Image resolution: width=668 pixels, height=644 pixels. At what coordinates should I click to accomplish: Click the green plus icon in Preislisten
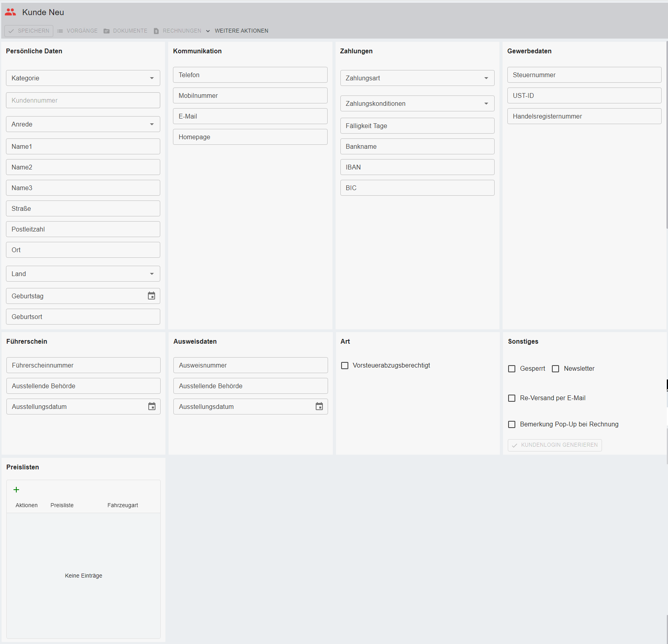pyautogui.click(x=16, y=490)
